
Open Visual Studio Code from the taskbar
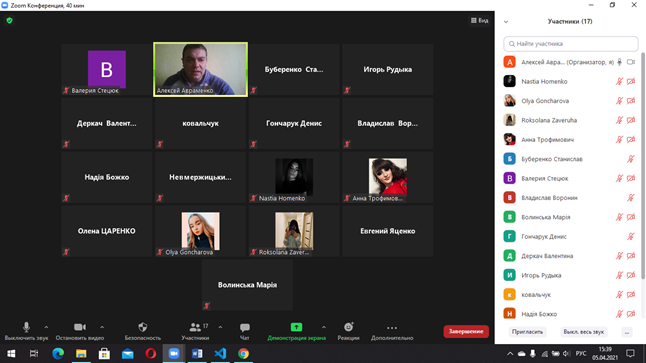220,354
